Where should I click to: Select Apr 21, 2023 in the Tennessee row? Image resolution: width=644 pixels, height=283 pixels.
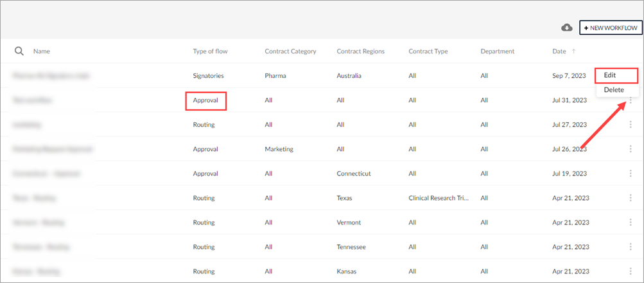[x=570, y=247]
